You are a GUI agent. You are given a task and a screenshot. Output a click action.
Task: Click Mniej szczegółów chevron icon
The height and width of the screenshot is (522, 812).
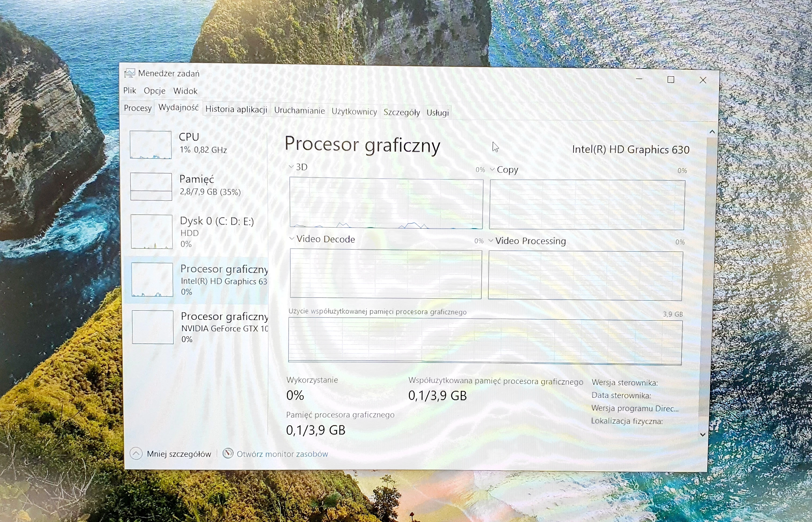[136, 453]
